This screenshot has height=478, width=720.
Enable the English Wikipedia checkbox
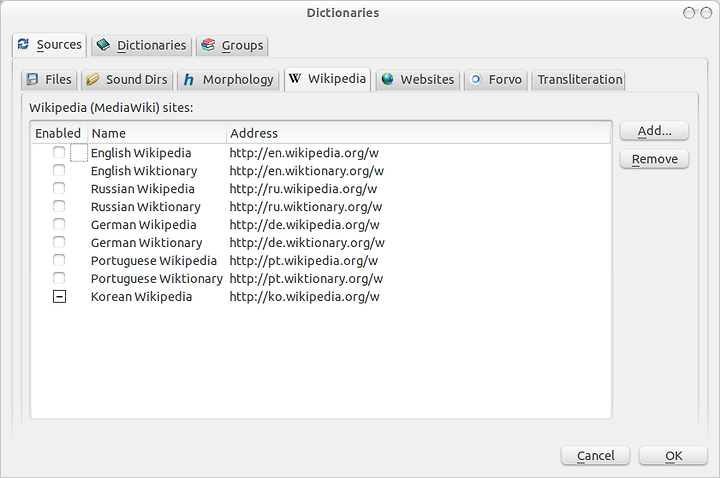pyautogui.click(x=59, y=152)
